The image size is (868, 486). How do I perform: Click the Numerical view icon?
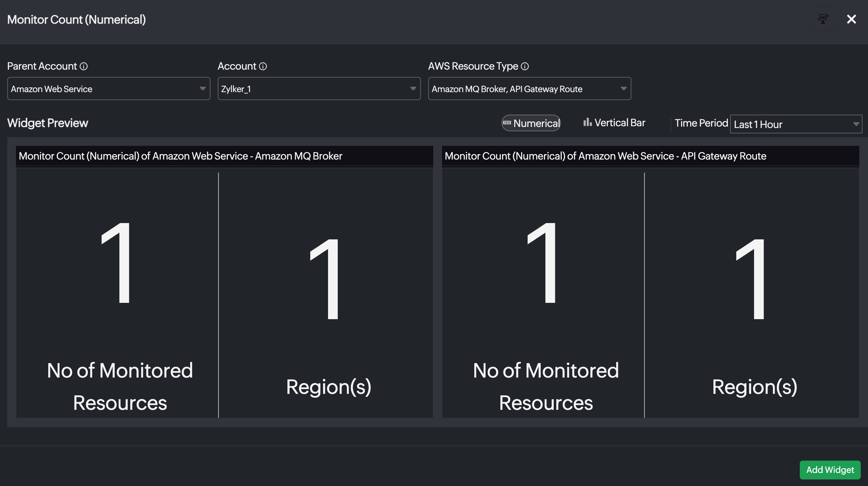tap(507, 123)
